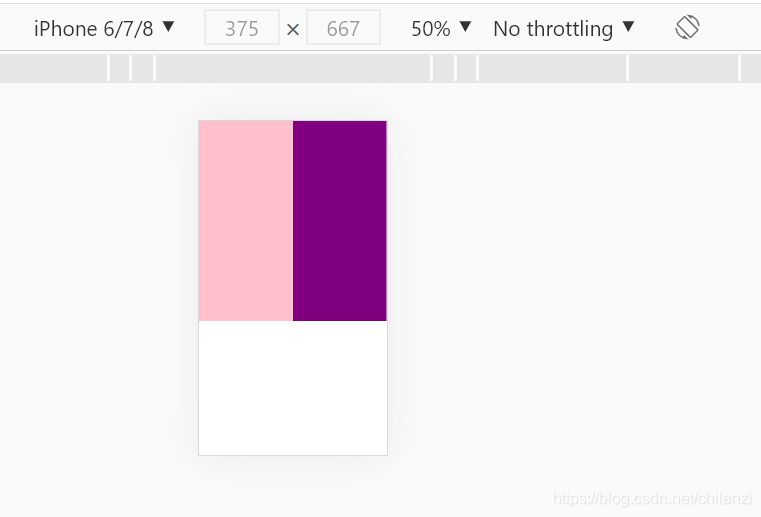Screen dimensions: 761x517
Task: Click the white empty area below colored panels
Action: tap(293, 388)
